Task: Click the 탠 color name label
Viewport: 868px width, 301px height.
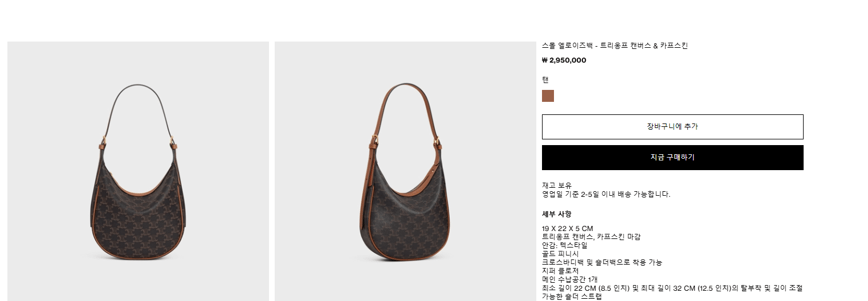Action: click(x=545, y=80)
